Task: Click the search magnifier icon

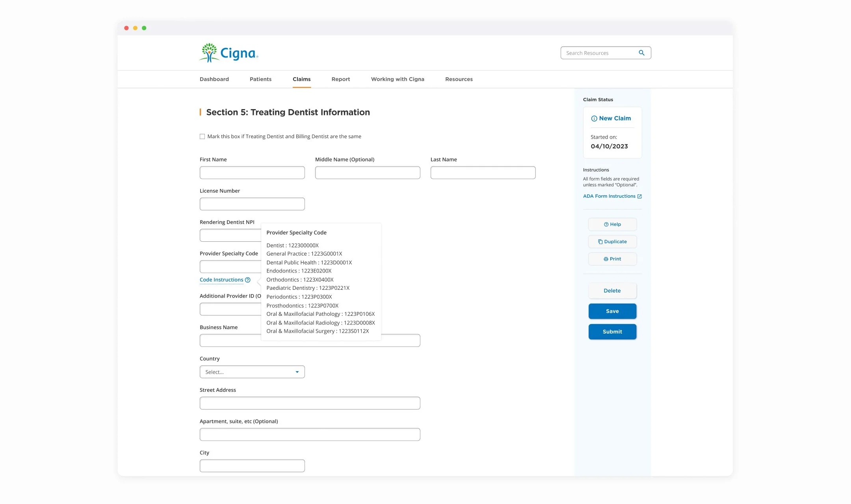Action: coord(641,53)
